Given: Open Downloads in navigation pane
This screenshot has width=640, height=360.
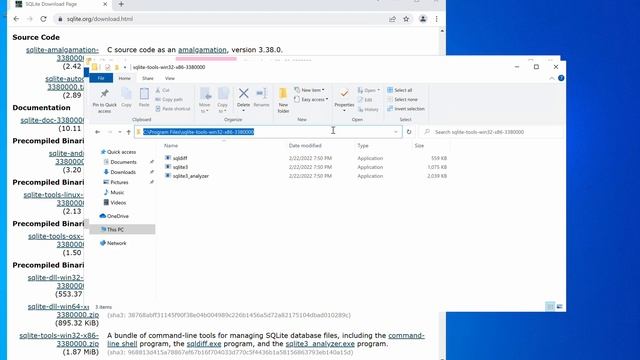Looking at the screenshot, I should [x=123, y=172].
